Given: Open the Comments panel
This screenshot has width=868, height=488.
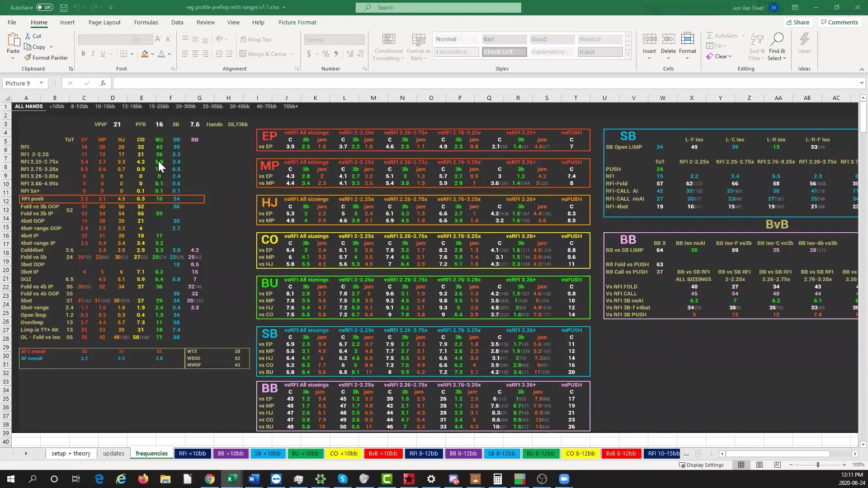Looking at the screenshot, I should [840, 22].
